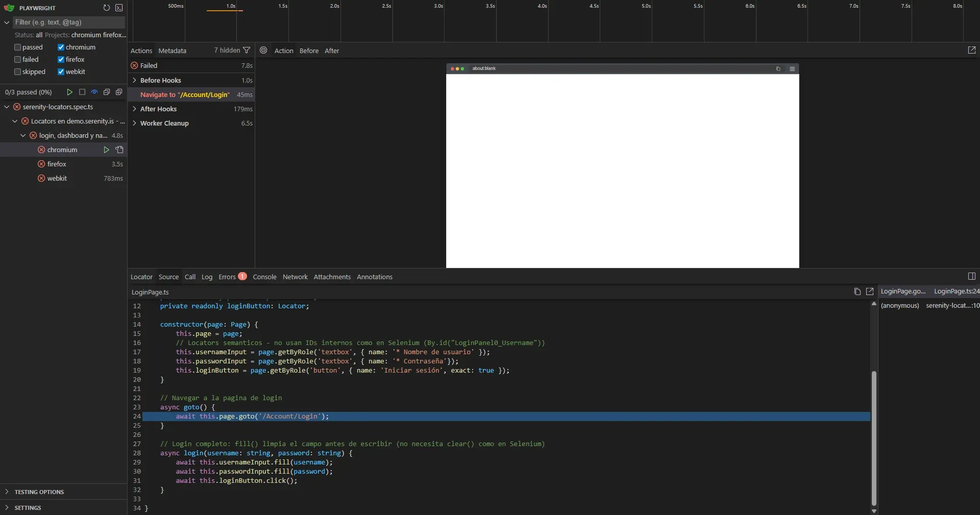
Task: Run all tests
Action: [x=70, y=92]
